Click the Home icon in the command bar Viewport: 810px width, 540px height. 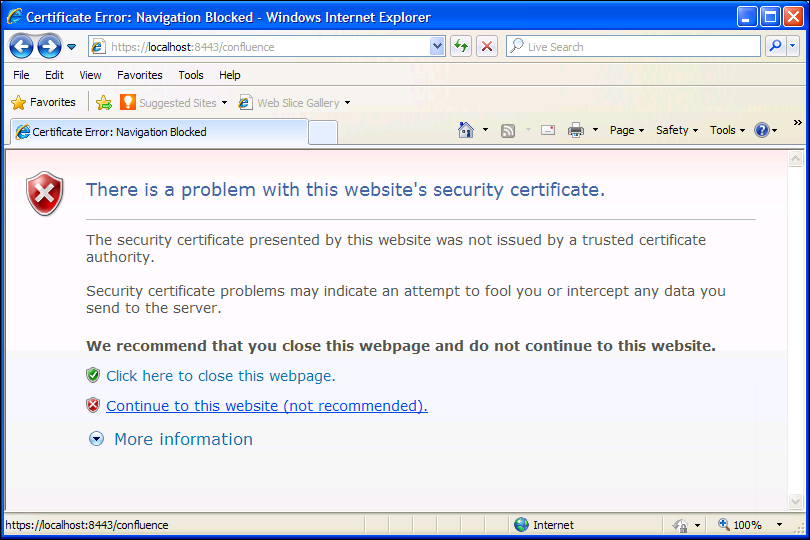point(466,130)
